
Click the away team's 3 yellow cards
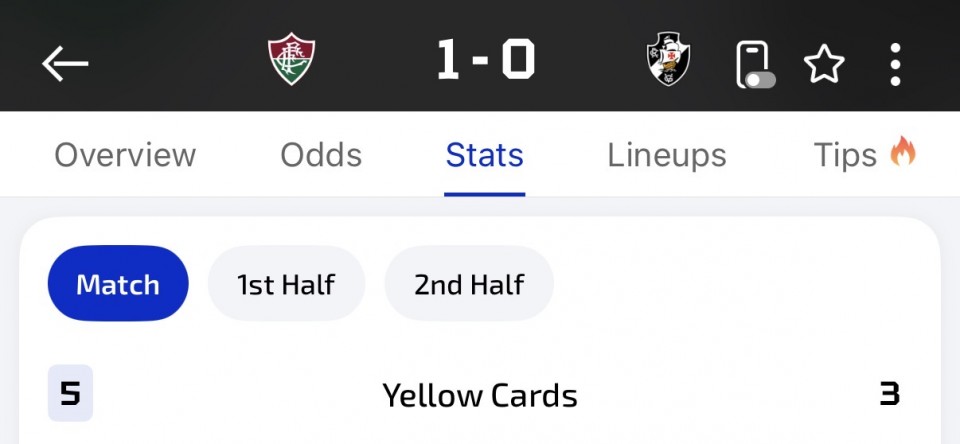pyautogui.click(x=889, y=393)
